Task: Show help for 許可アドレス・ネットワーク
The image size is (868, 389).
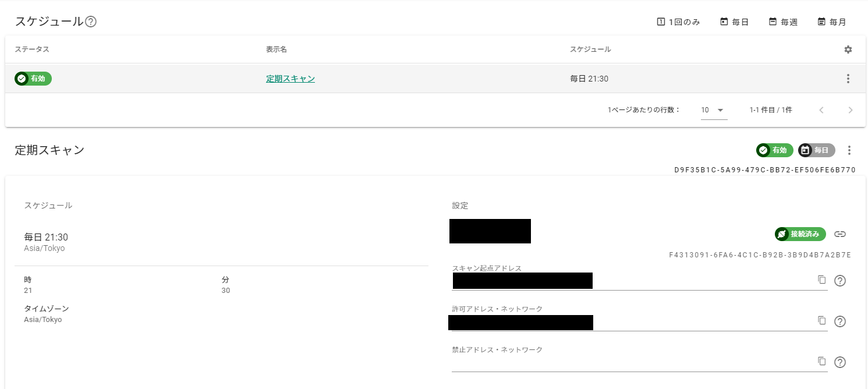Action: (x=840, y=321)
